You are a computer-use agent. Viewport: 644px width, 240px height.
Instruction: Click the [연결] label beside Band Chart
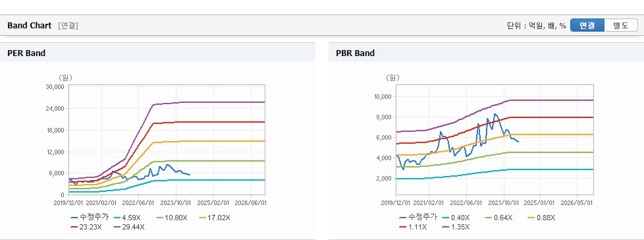tap(68, 26)
